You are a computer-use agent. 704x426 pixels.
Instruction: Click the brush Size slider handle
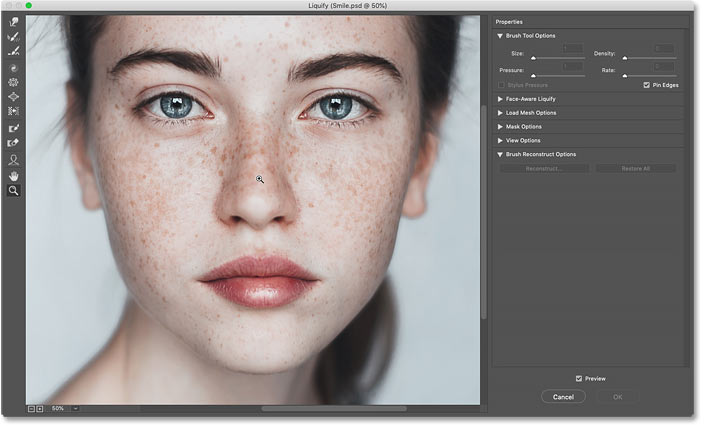[x=533, y=60]
